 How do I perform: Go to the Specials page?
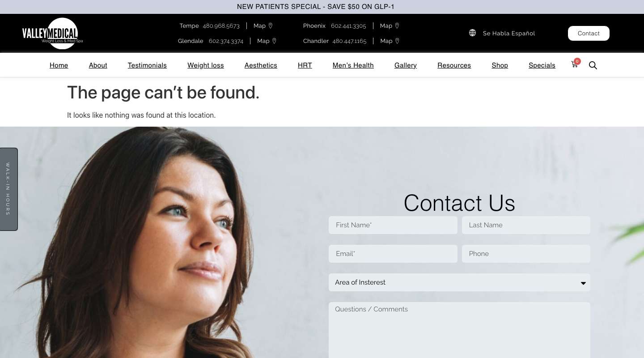pos(542,65)
